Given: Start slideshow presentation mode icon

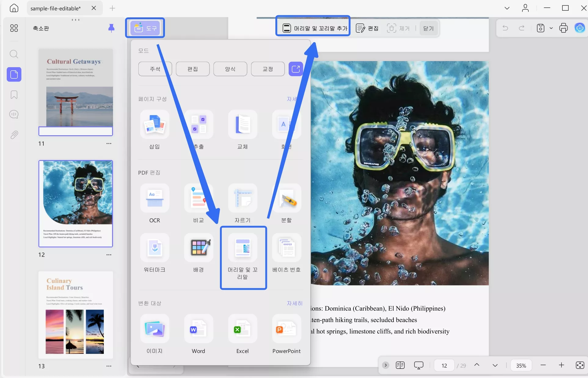Looking at the screenshot, I should [419, 365].
